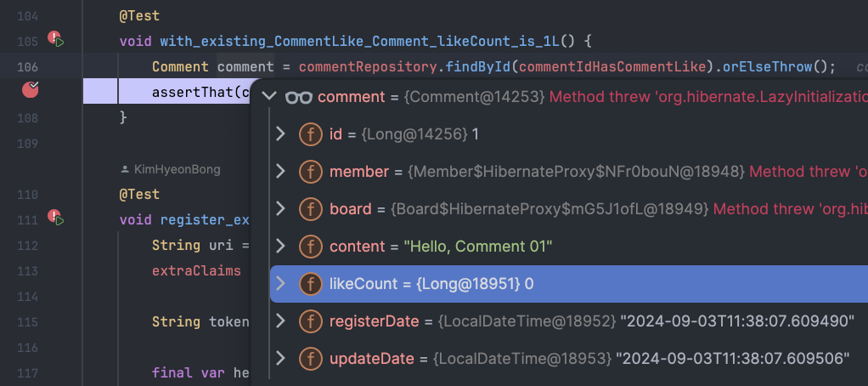Click the field icon next to board
The image size is (868, 386).
click(311, 209)
